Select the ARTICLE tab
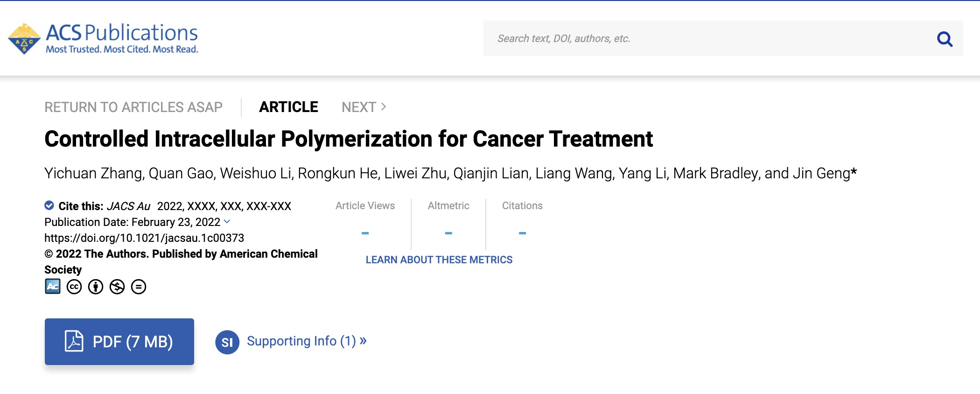The width and height of the screenshot is (980, 394). point(288,107)
